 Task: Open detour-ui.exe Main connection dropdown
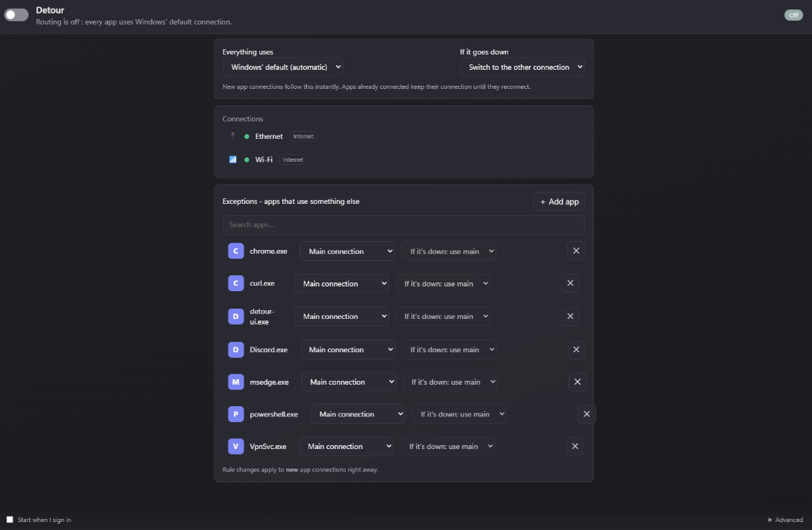[341, 317]
